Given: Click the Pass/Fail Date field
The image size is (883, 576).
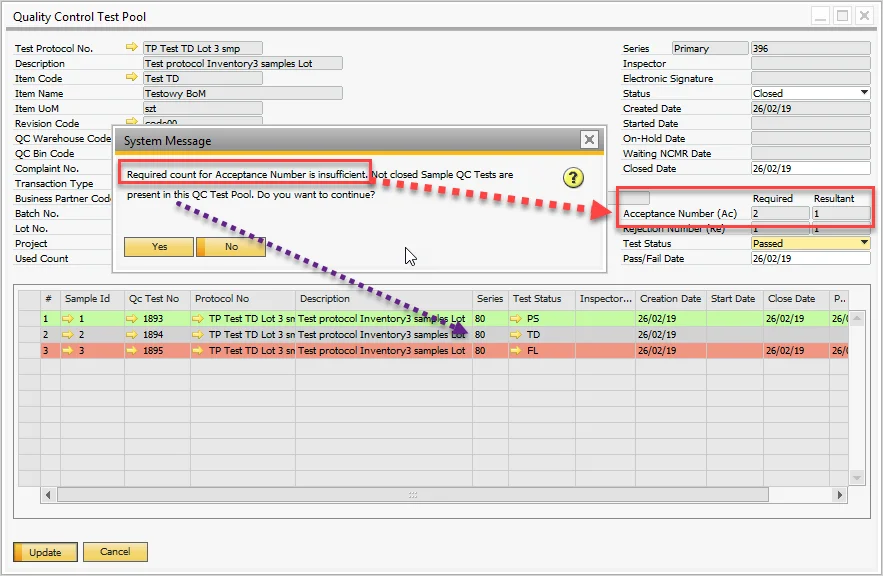Looking at the screenshot, I should coord(810,258).
